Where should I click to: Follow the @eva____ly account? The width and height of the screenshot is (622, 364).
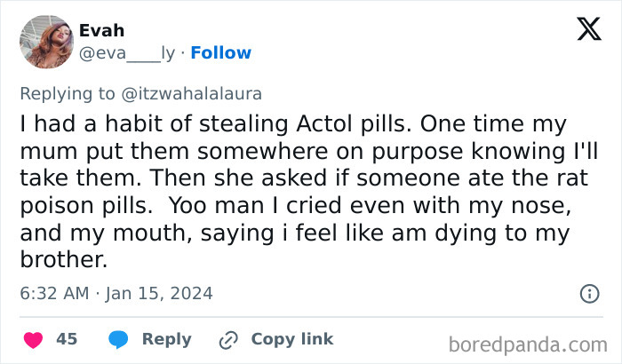221,53
